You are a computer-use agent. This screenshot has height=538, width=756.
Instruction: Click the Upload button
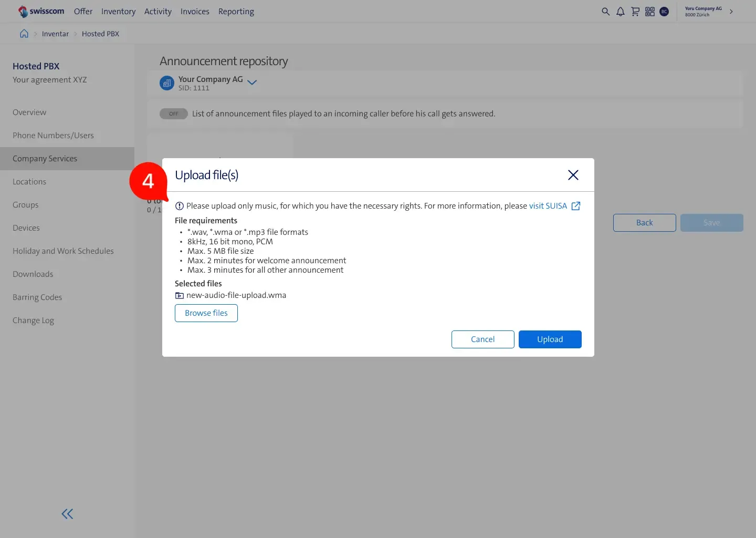[550, 339]
